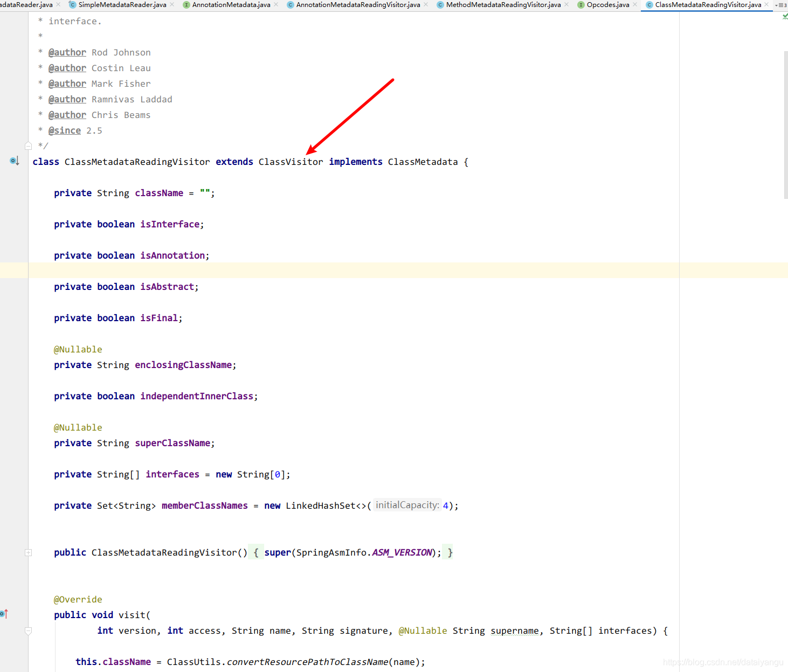This screenshot has width=788, height=672.
Task: Open AnnotationMetadataReadingVisitor.java tab
Action: point(358,5)
